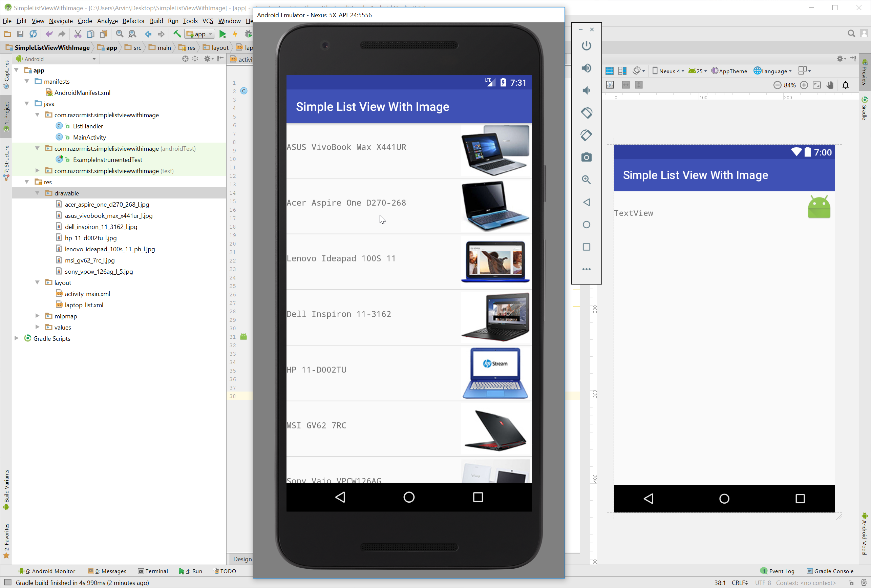Click the notification bell icon in preview
871x588 pixels.
pos(846,85)
